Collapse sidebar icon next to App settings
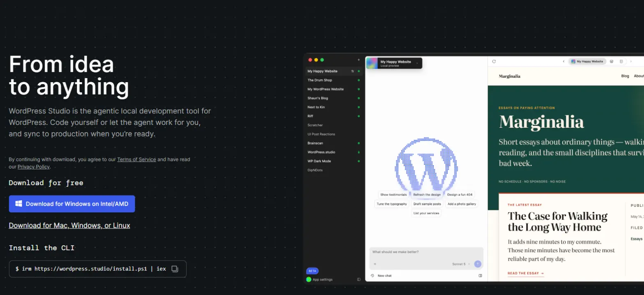The image size is (644, 295). (x=359, y=279)
